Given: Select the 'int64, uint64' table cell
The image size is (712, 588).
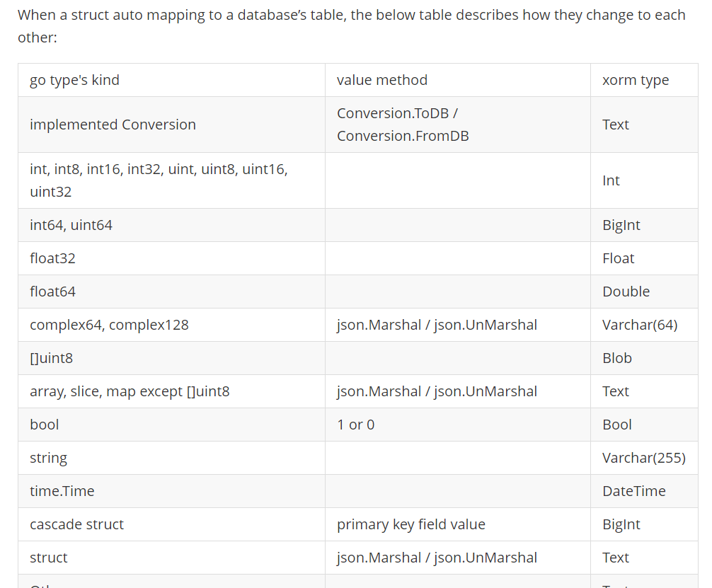Looking at the screenshot, I should [71, 225].
